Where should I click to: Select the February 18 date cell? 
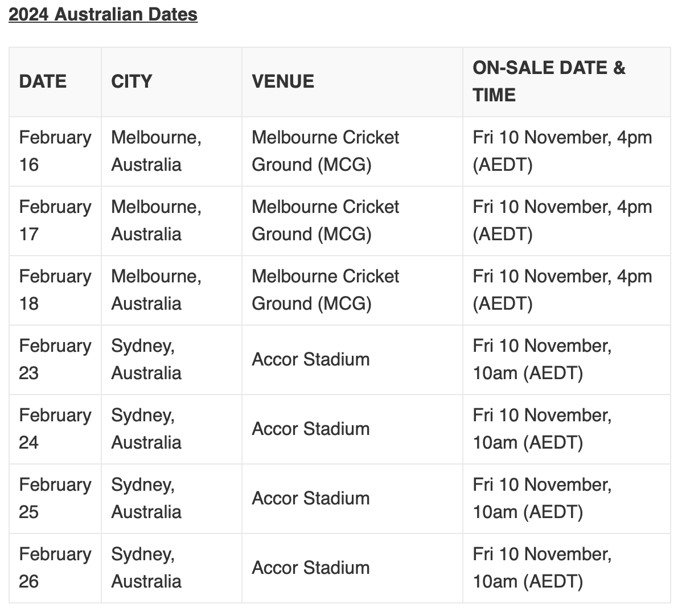tap(55, 290)
